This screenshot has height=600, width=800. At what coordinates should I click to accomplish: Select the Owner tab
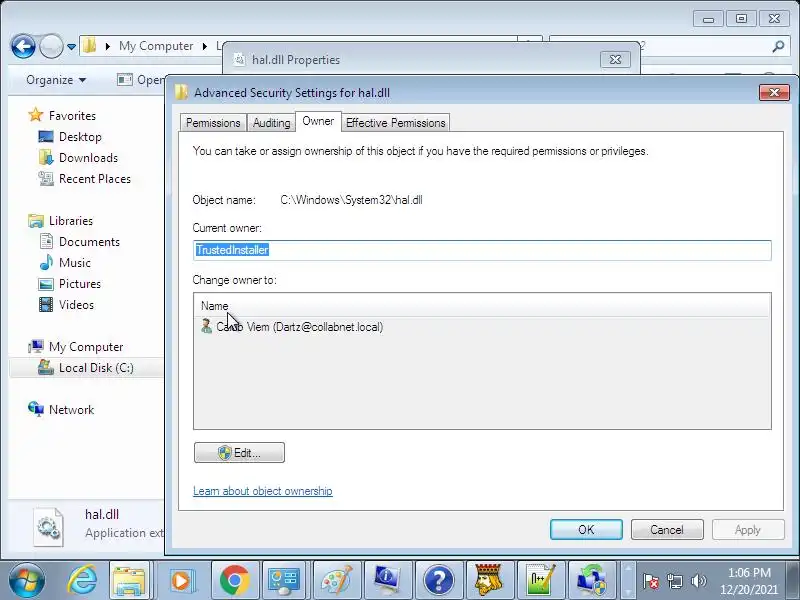point(318,121)
